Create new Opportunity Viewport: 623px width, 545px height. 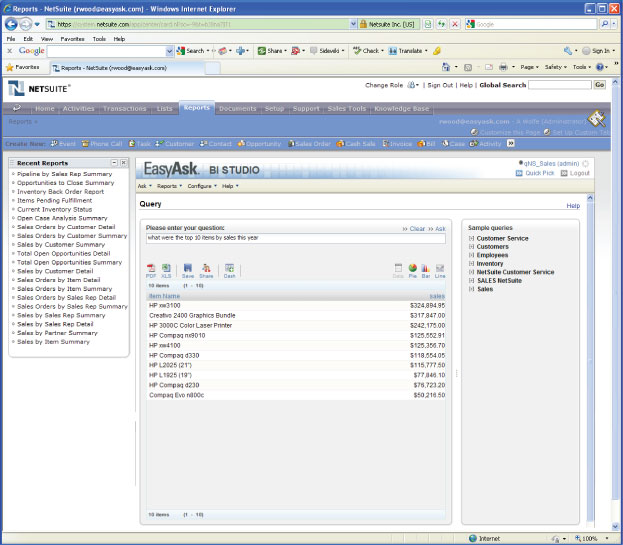(x=259, y=144)
